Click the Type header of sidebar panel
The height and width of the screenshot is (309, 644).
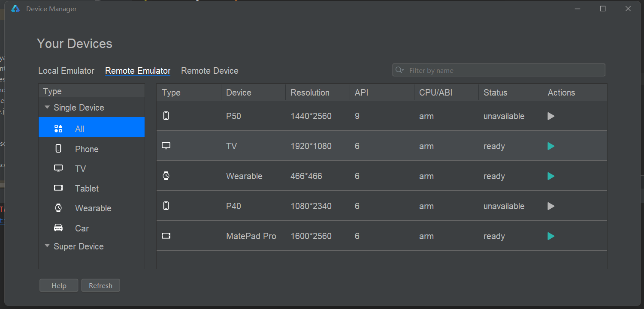91,91
